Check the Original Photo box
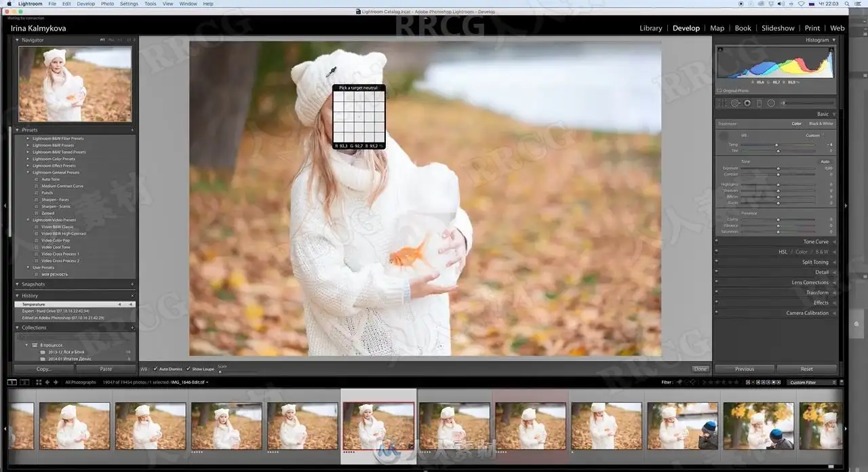Viewport: 868px width, 472px height. pos(719,90)
